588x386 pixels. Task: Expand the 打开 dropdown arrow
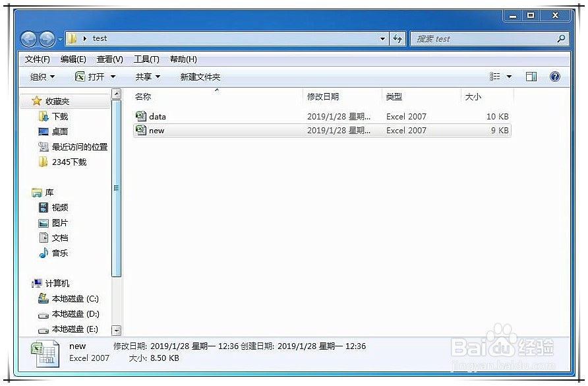tap(114, 77)
